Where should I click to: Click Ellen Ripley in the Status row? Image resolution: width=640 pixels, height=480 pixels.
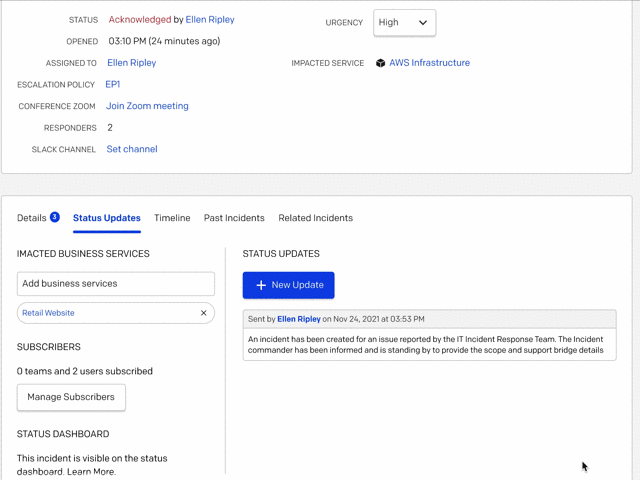pos(210,20)
